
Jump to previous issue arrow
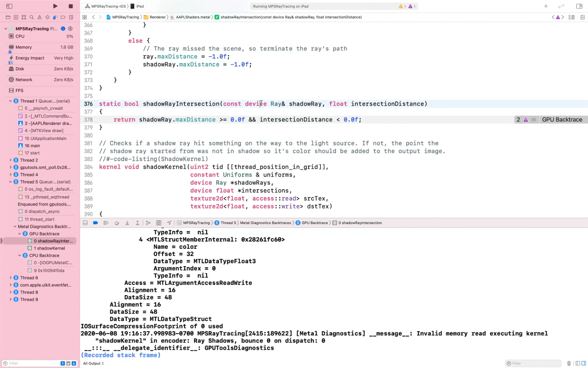tap(553, 17)
